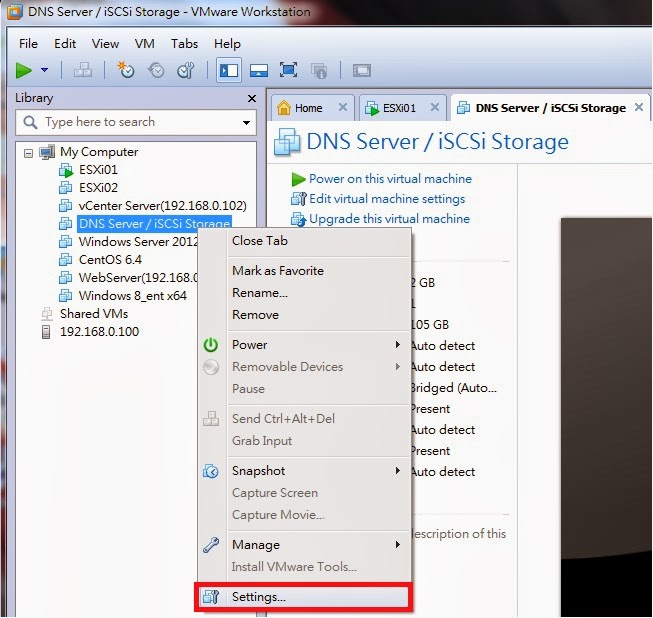
Task: Open the search filter dropdown arrow
Action: [x=247, y=122]
